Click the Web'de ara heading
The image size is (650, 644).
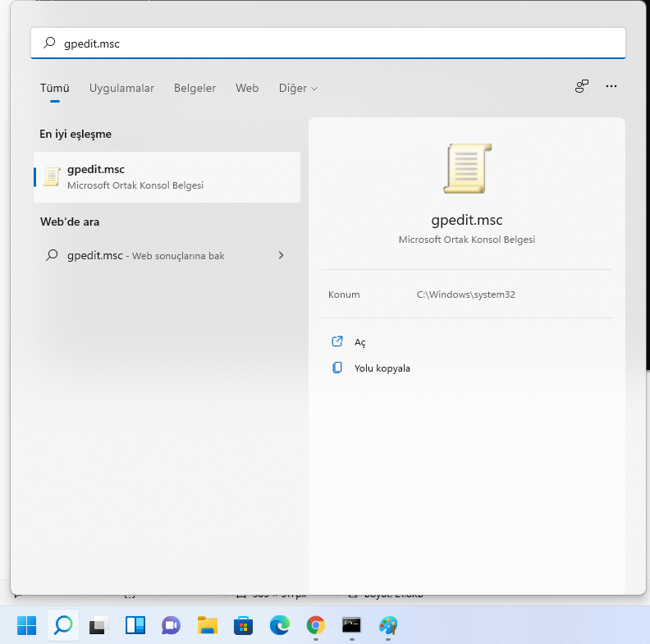70,222
